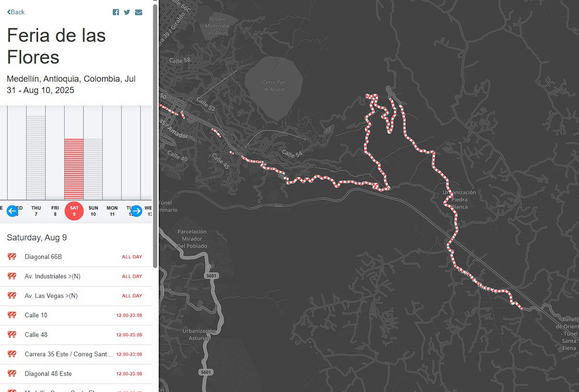This screenshot has height=392, width=579.
Task: Open the Diagonal 48 Este closure row
Action: (76, 374)
